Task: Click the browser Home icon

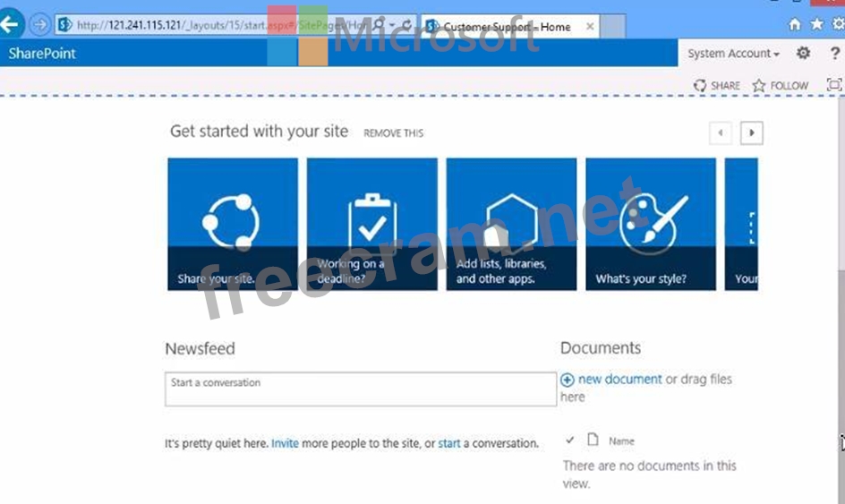Action: tap(794, 24)
